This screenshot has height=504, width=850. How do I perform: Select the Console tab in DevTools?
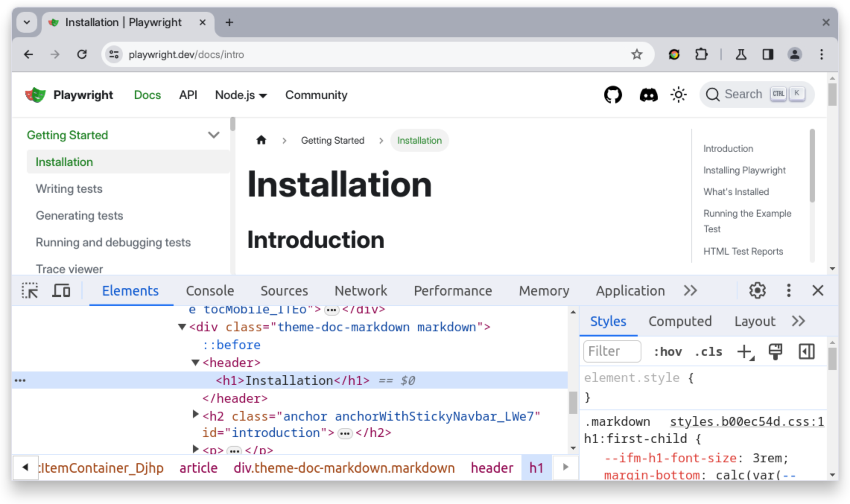tap(209, 291)
